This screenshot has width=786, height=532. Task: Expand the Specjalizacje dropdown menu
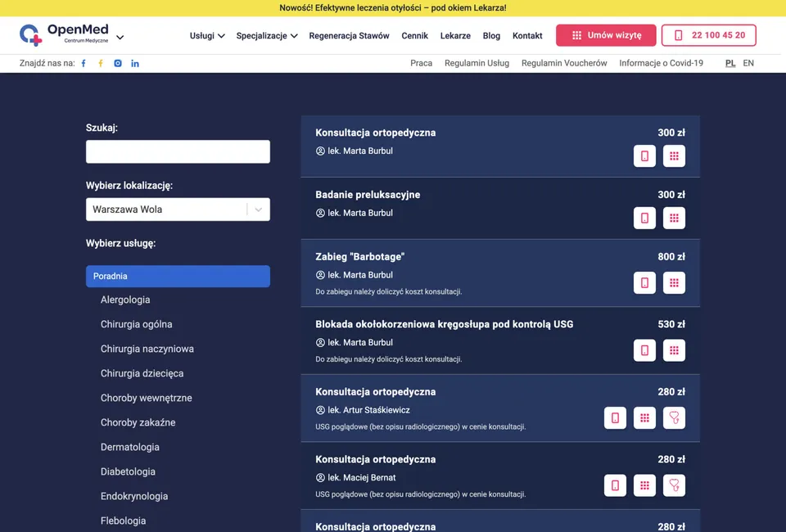[x=267, y=36]
